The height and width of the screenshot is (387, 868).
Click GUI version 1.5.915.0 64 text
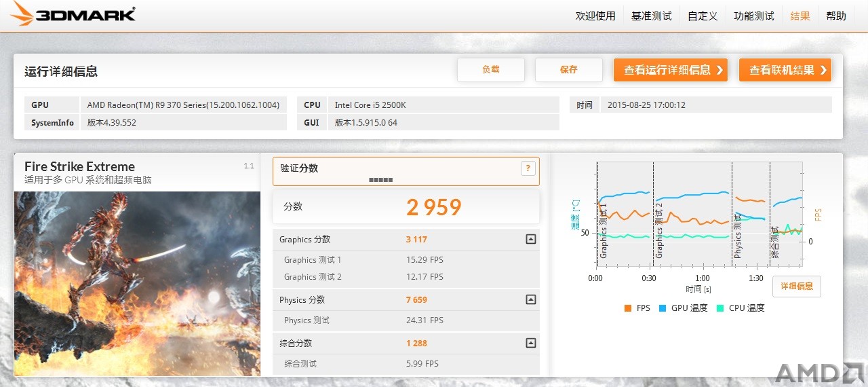tap(366, 123)
